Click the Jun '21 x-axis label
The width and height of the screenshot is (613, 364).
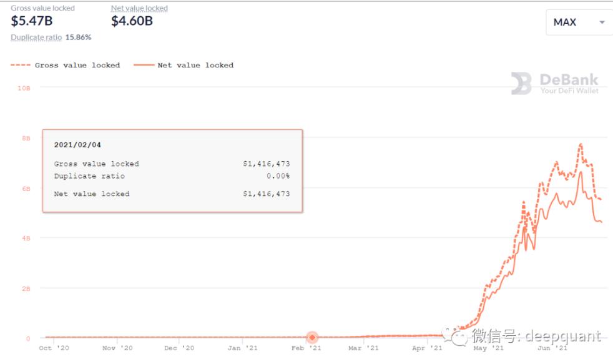pos(553,348)
